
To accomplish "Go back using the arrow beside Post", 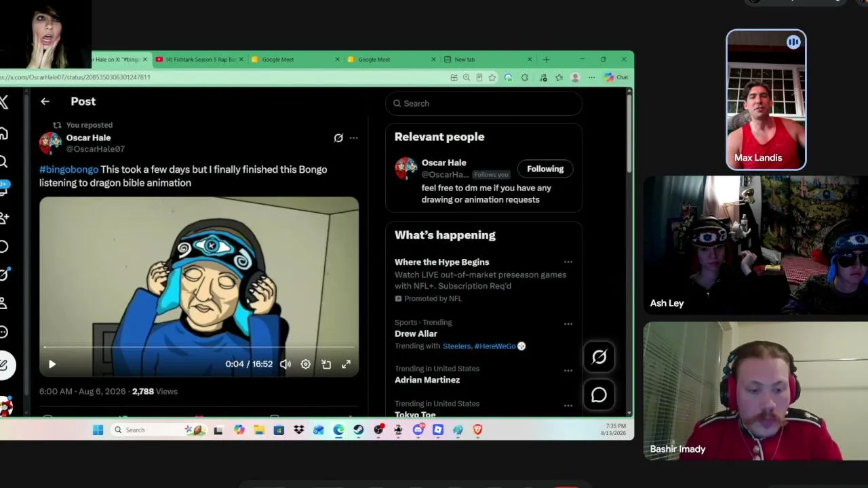I will click(x=45, y=102).
